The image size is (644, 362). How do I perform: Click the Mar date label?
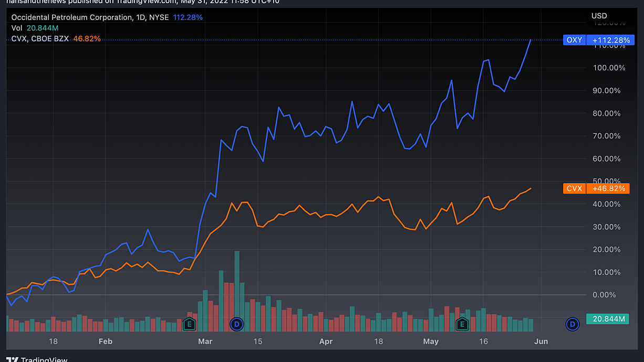click(x=205, y=341)
